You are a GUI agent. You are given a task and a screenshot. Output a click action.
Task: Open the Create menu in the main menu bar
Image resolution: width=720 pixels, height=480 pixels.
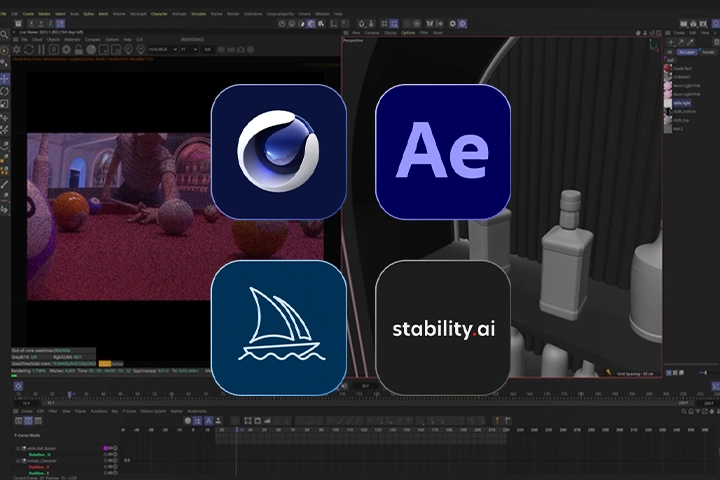[x=28, y=14]
